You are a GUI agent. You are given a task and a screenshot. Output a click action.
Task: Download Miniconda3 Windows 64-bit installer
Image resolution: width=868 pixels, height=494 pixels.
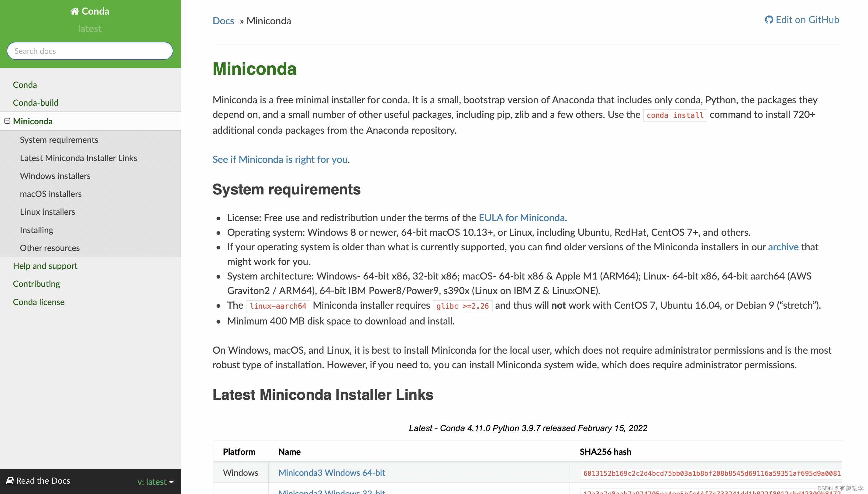point(332,472)
